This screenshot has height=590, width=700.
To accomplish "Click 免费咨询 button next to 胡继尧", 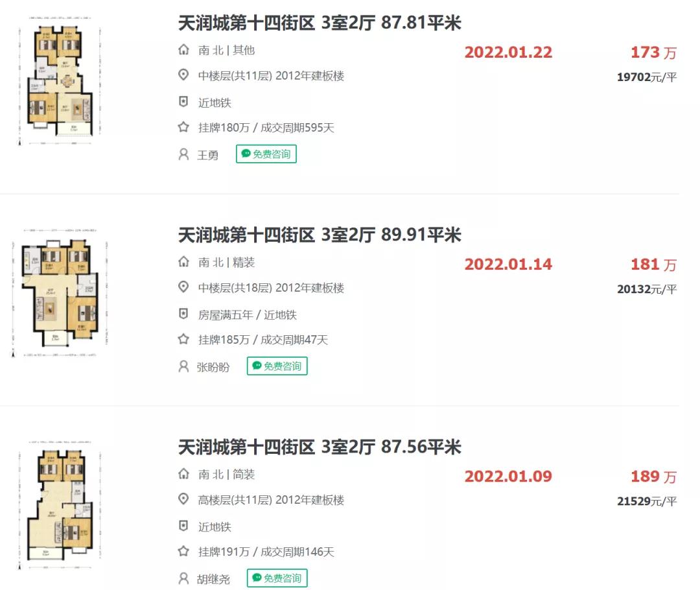I will (277, 578).
